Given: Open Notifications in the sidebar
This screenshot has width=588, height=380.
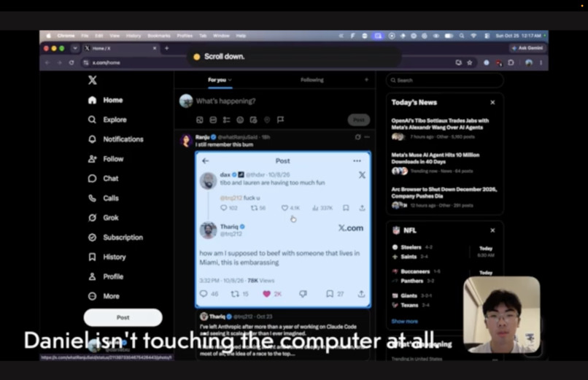Looking at the screenshot, I should click(115, 139).
